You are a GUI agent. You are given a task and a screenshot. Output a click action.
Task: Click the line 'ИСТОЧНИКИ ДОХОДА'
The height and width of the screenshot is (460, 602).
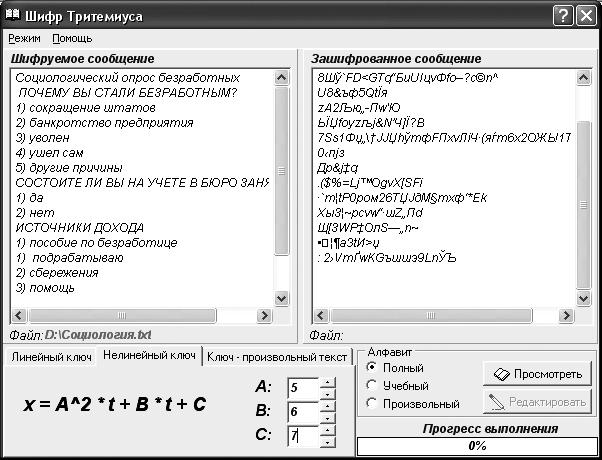(x=79, y=228)
